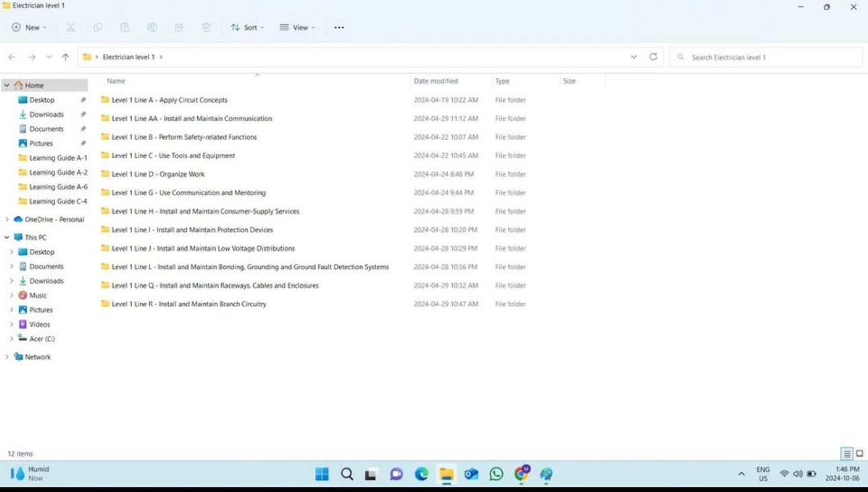868x492 pixels.
Task: Open pinned Downloads in Home section
Action: (x=46, y=114)
